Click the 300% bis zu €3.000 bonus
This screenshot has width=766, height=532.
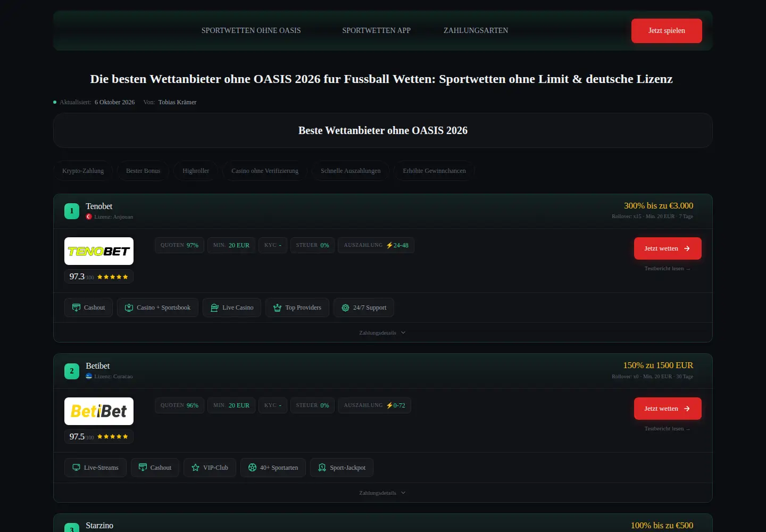click(x=659, y=206)
